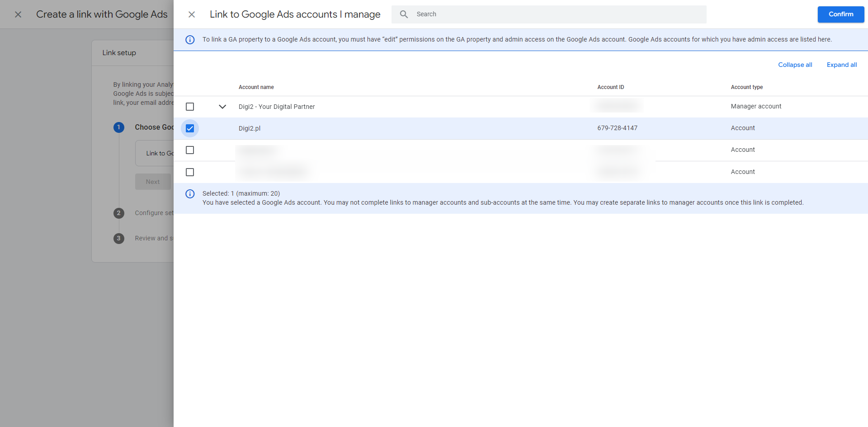868x427 pixels.
Task: Click the info icon in top banner
Action: pos(190,40)
